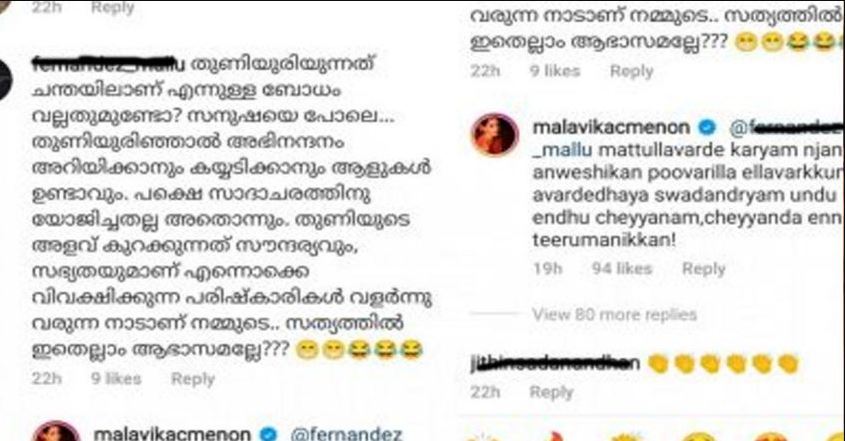Click the malavikacmenon username at the bottom left

pyautogui.click(x=172, y=434)
